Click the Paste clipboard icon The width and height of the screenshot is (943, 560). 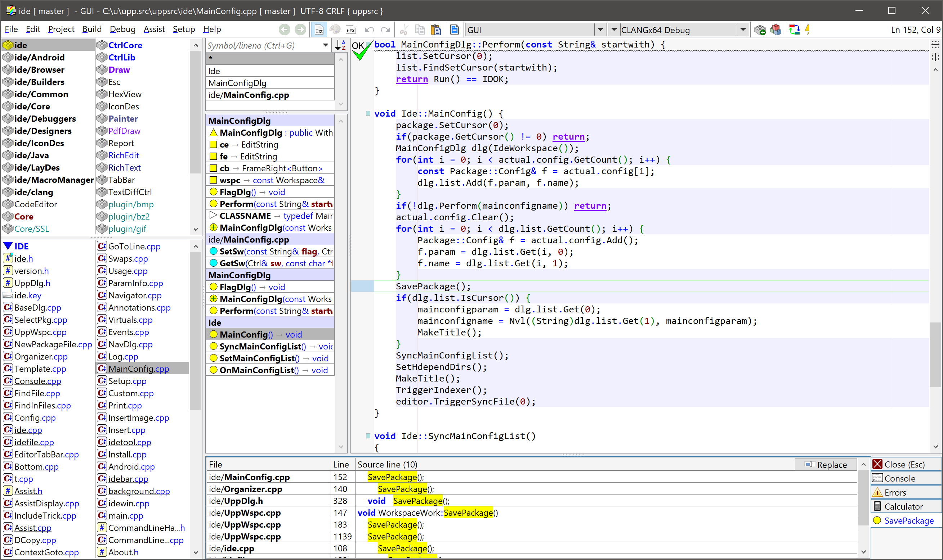(x=435, y=30)
